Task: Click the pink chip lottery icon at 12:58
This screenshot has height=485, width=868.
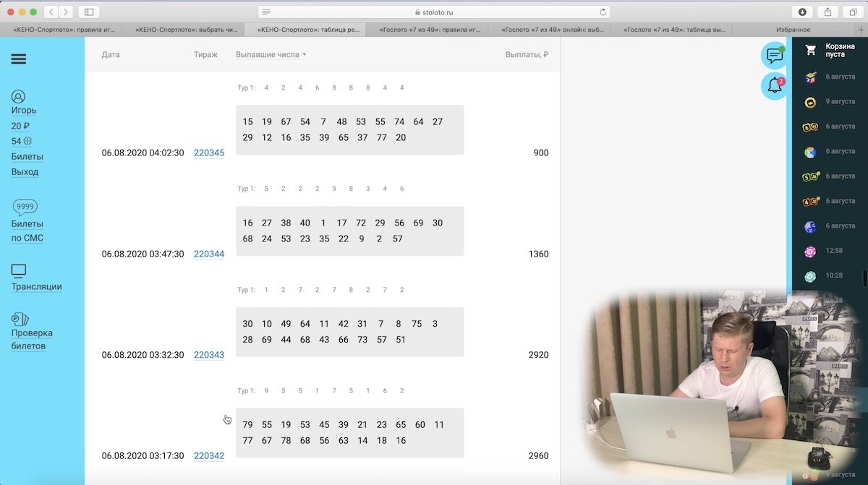Action: (811, 252)
